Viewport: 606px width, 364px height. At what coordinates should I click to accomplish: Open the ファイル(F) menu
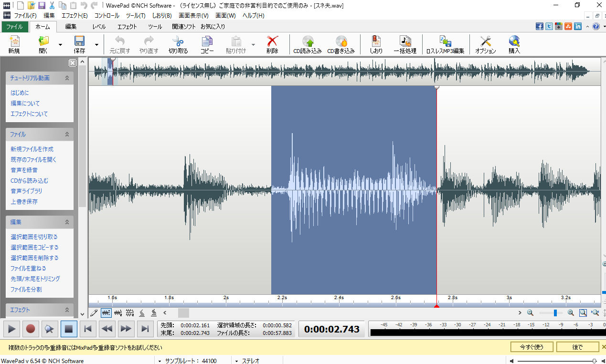click(25, 16)
